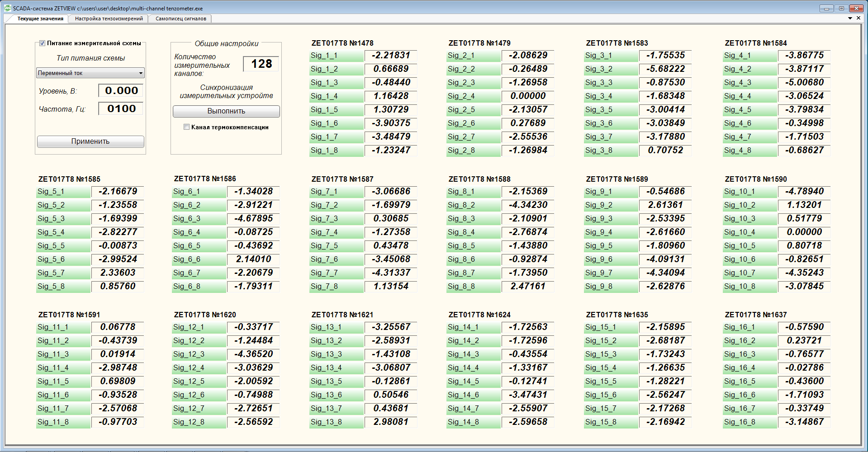Select the Sig_9_7 channel label
This screenshot has width=868, height=452.
[612, 273]
